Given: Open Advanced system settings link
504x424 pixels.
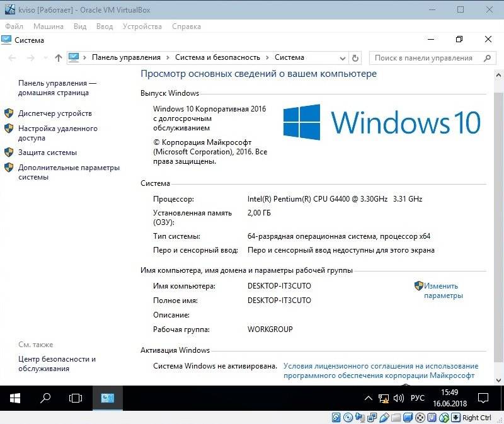Looking at the screenshot, I should tap(69, 172).
